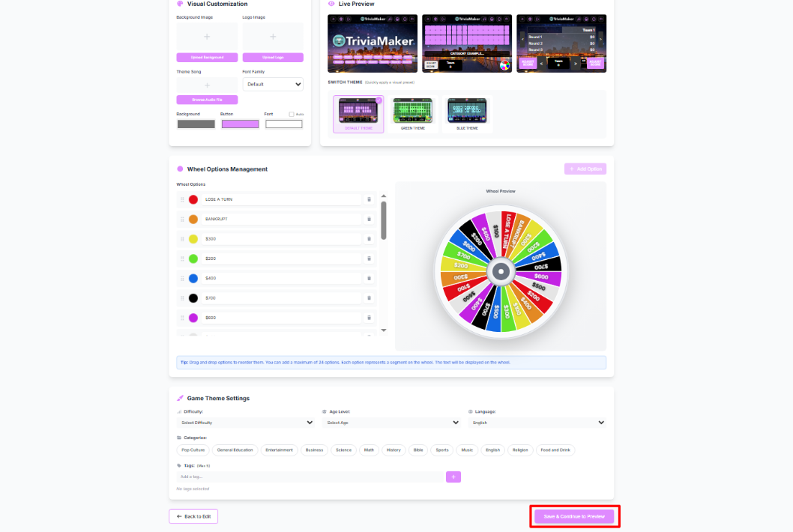This screenshot has height=532, width=793.
Task: Delete the $600 wheel option
Action: pos(370,318)
